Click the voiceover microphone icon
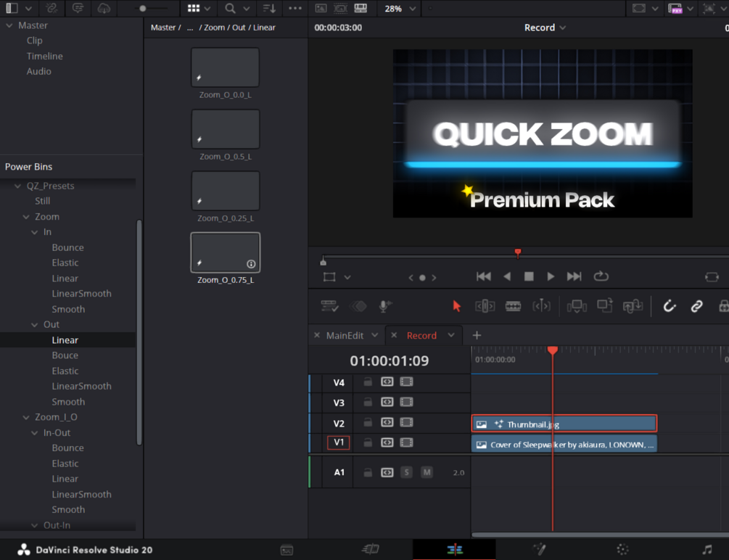This screenshot has height=560, width=729. (385, 306)
